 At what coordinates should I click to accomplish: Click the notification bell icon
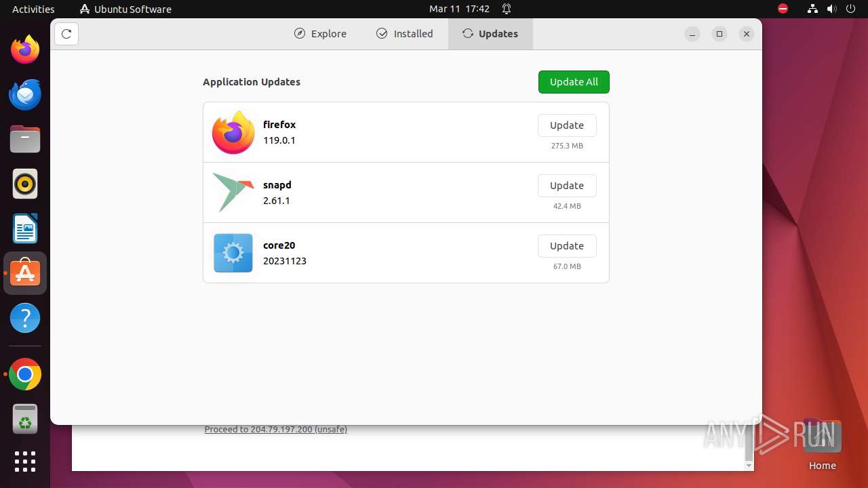point(507,9)
